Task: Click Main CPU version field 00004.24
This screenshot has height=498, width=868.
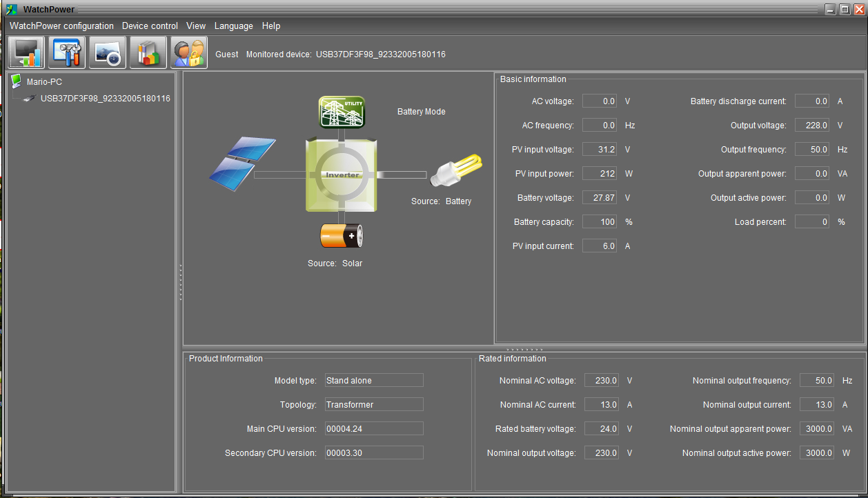Action: pos(374,429)
